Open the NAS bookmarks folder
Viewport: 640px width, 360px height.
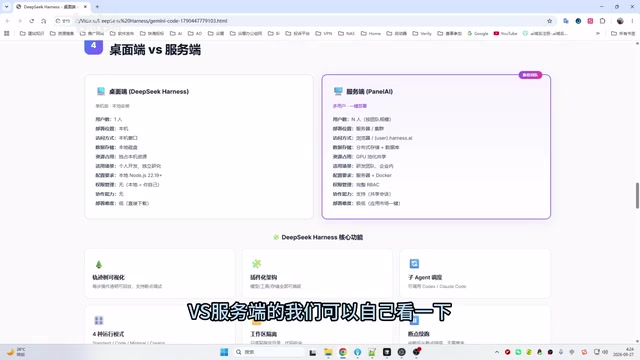347,33
